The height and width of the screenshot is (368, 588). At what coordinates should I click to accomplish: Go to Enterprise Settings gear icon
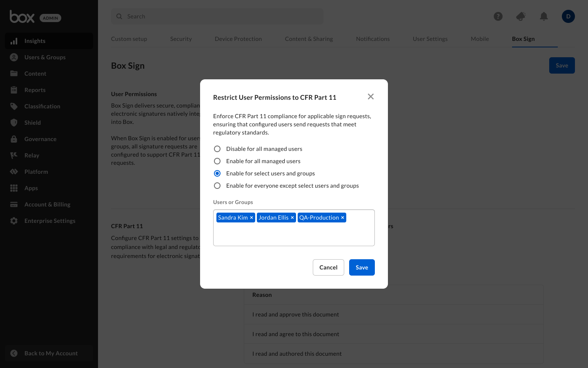click(x=14, y=221)
